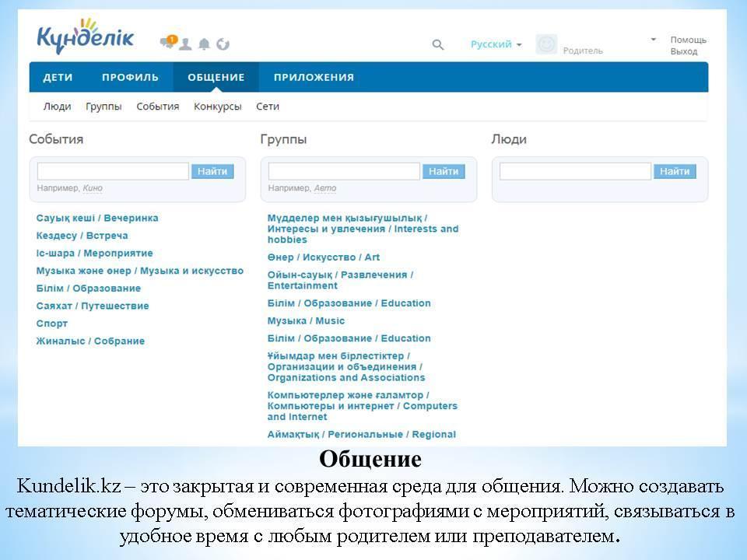The image size is (747, 560).
Task: Open the friends person icon in header
Action: tap(185, 44)
